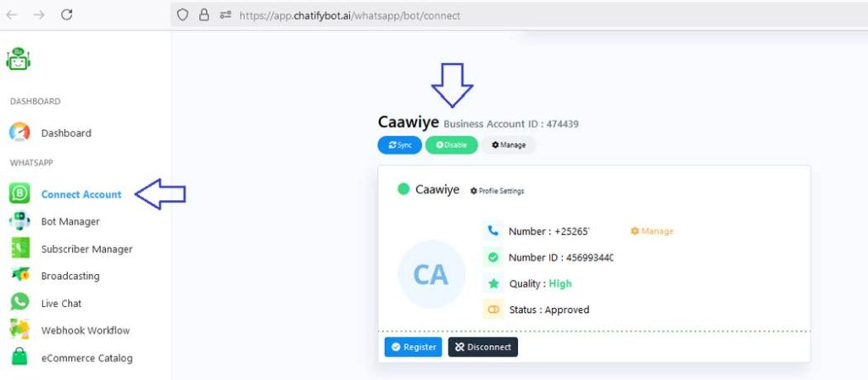868x380 pixels.
Task: Disconnect the Caawiye WhatsApp number
Action: click(x=482, y=347)
